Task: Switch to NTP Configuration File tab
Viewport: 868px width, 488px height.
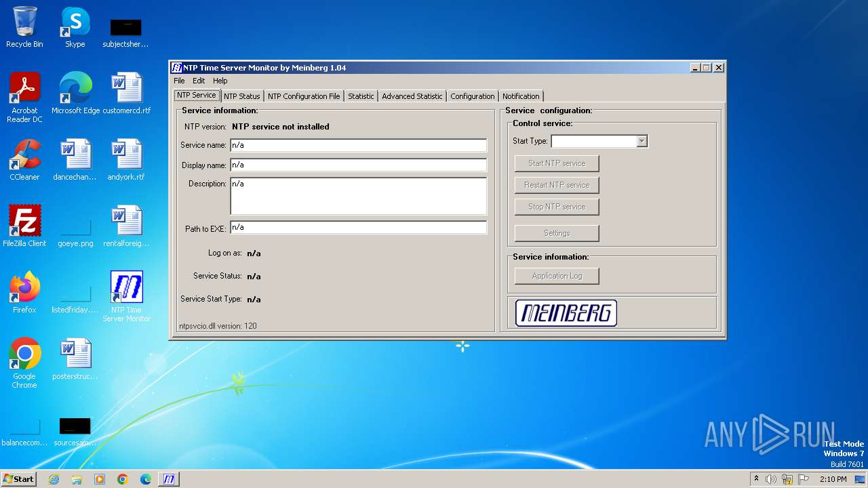Action: pos(304,96)
